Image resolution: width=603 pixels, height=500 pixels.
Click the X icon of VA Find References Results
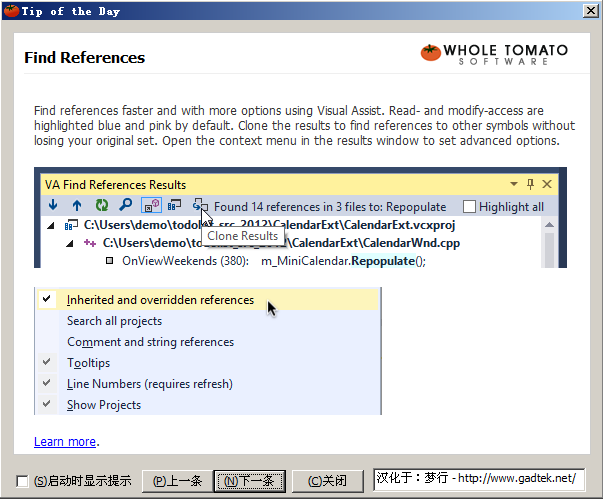click(x=547, y=184)
